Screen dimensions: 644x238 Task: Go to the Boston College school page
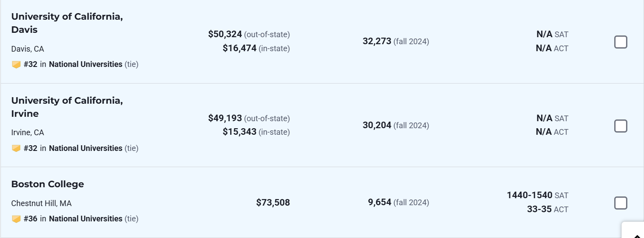pyautogui.click(x=48, y=184)
